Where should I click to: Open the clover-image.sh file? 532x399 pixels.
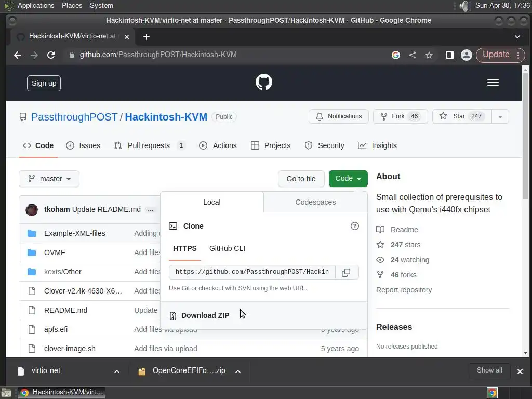tap(70, 349)
